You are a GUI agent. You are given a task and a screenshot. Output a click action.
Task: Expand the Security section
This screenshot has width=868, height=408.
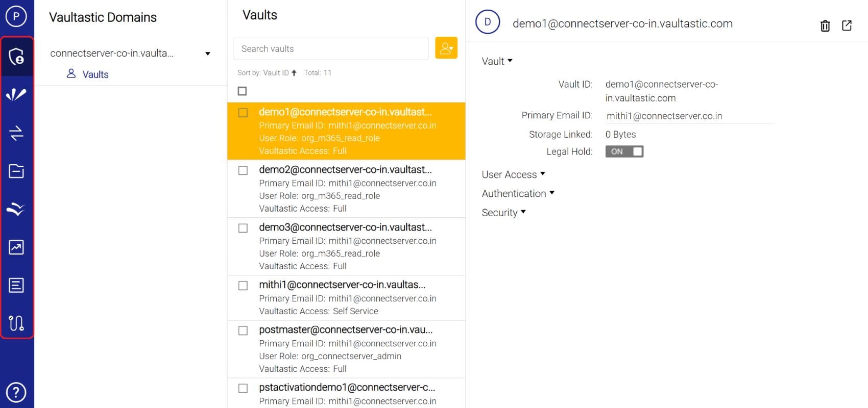point(503,213)
